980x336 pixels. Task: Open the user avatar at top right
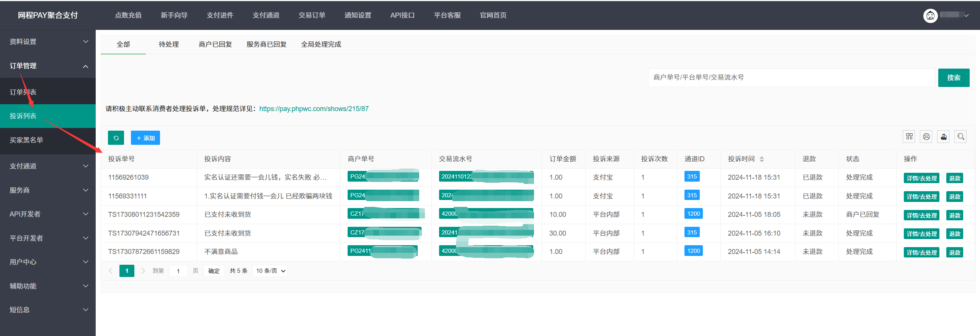[x=930, y=15]
